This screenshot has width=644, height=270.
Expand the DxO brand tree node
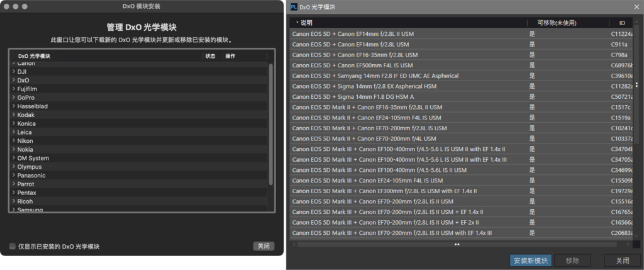pyautogui.click(x=14, y=80)
